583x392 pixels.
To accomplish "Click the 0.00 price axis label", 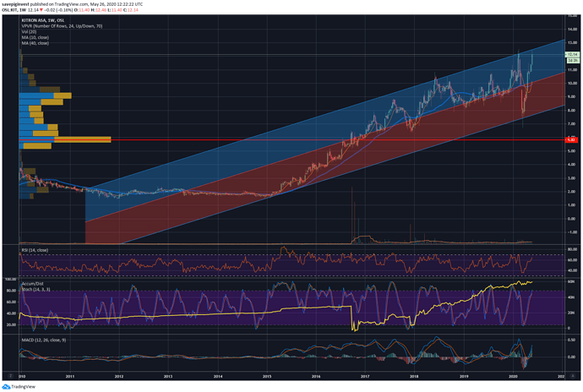I will pyautogui.click(x=572, y=219).
